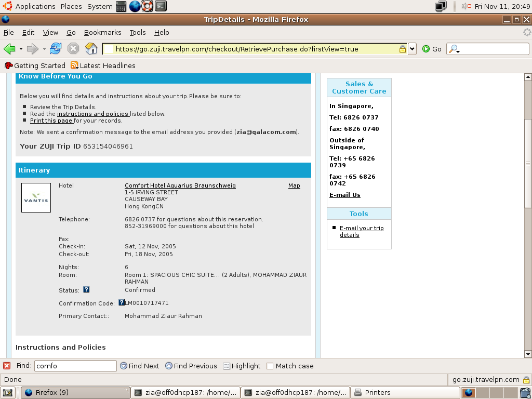Click the Stop loading icon
Image resolution: width=532 pixels, height=399 pixels.
[73, 49]
